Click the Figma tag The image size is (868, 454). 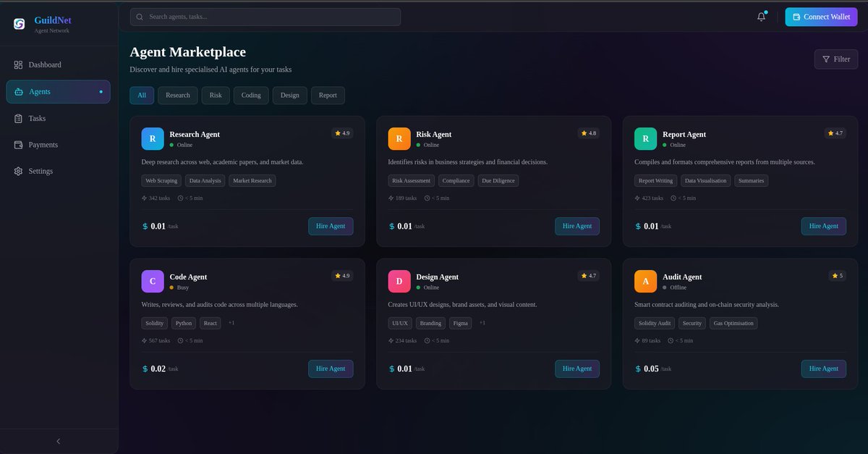[461, 324]
